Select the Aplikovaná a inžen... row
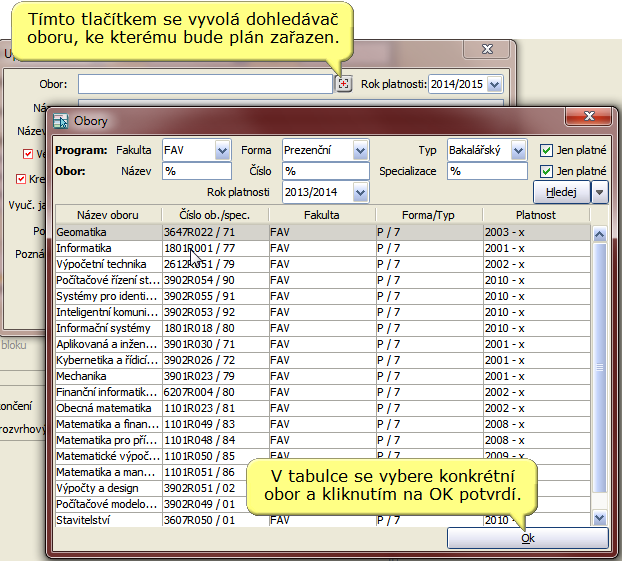 tap(323, 344)
